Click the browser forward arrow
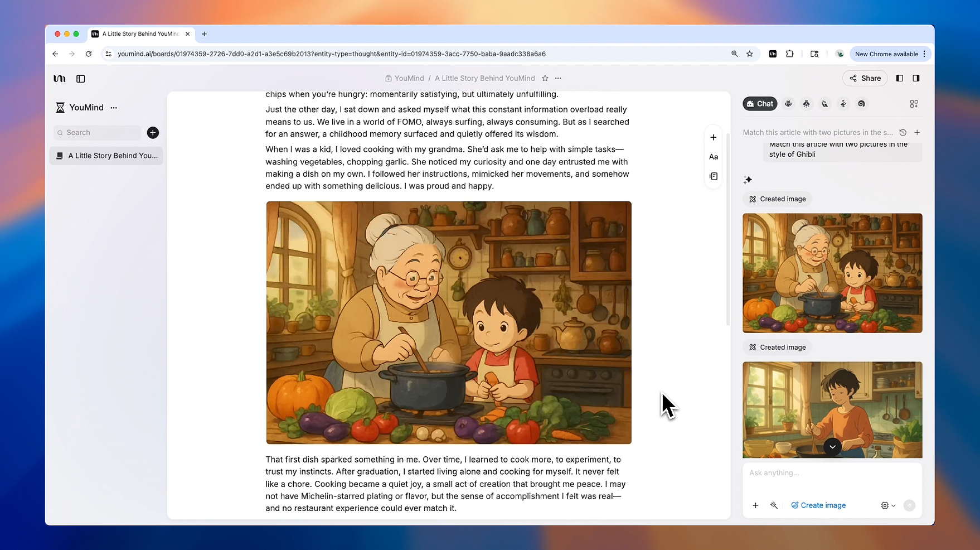980x550 pixels. pos(72,54)
